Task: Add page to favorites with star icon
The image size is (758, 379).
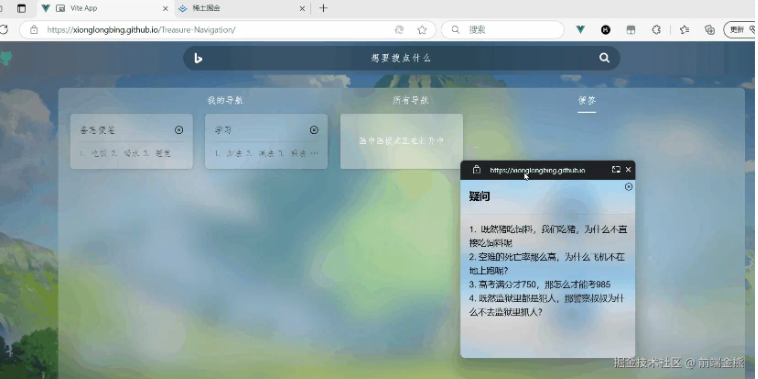Action: click(422, 30)
